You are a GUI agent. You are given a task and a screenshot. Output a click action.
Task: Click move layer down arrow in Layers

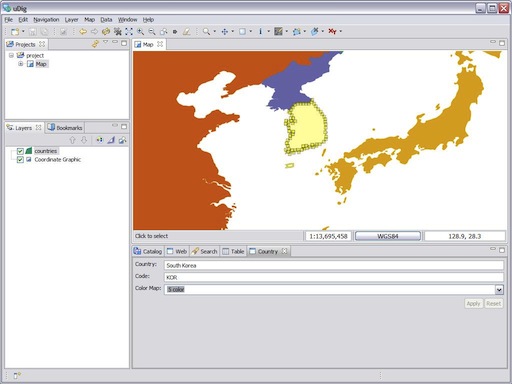coord(84,140)
